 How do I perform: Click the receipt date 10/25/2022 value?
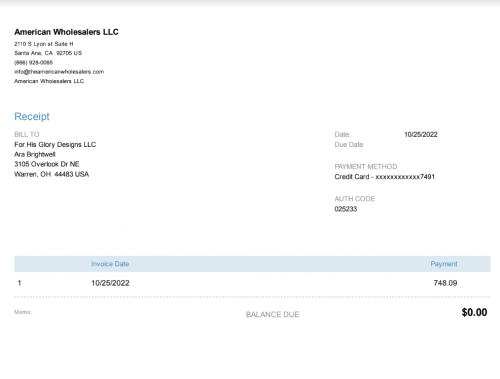pos(421,134)
